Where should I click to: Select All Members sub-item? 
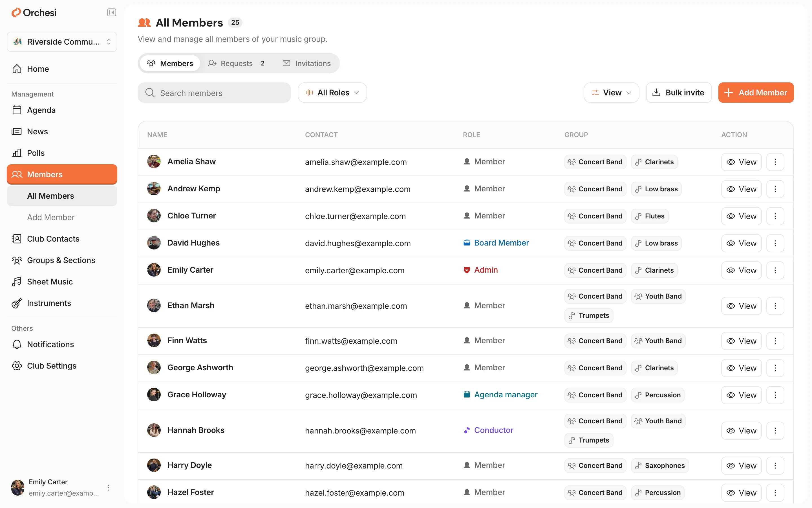[62, 196]
